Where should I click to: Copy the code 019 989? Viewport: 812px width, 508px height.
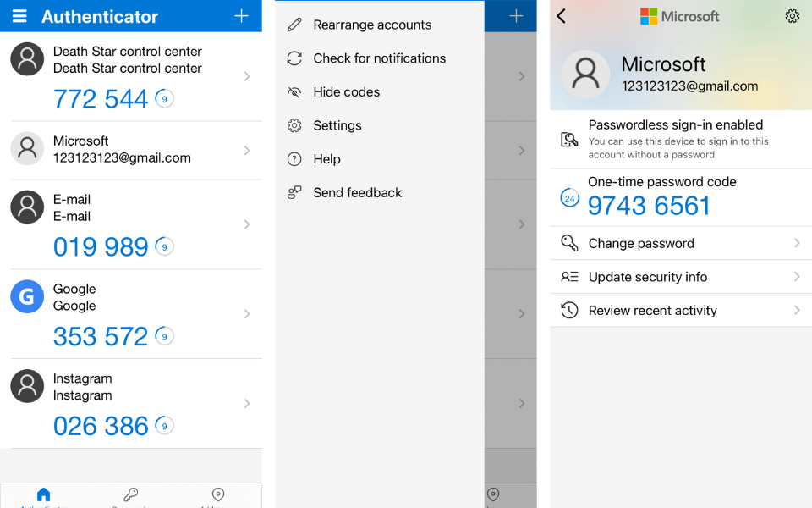(101, 246)
